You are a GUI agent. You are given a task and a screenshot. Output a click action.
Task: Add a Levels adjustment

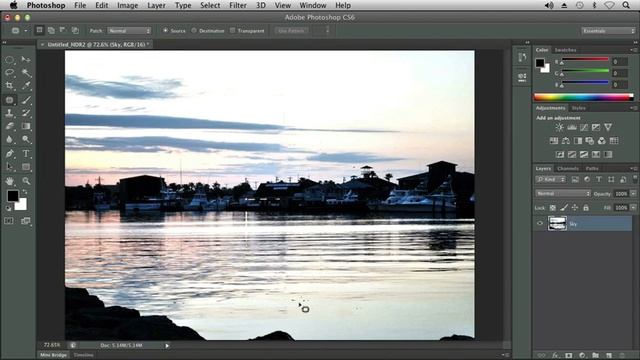pos(572,127)
